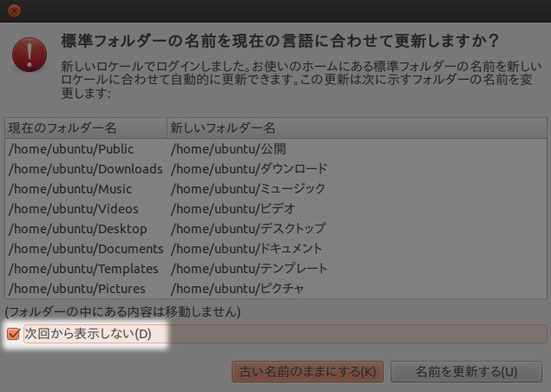Click the red exclamation warning icon

tap(30, 55)
